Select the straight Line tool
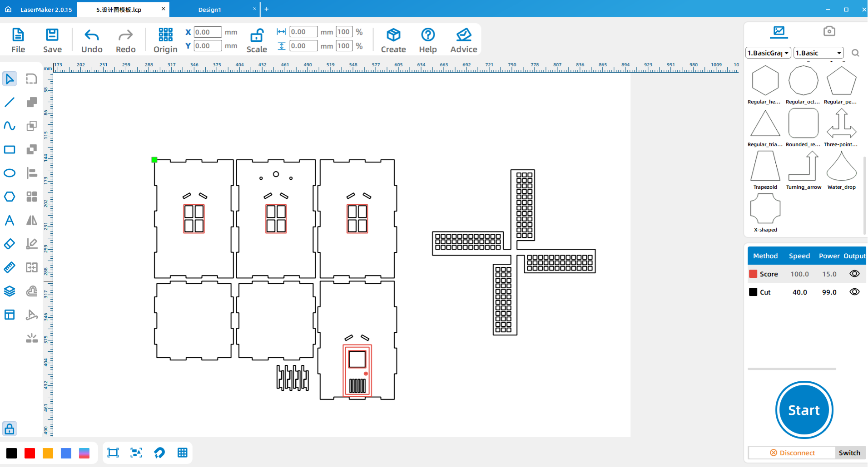The width and height of the screenshot is (868, 468). click(10, 103)
